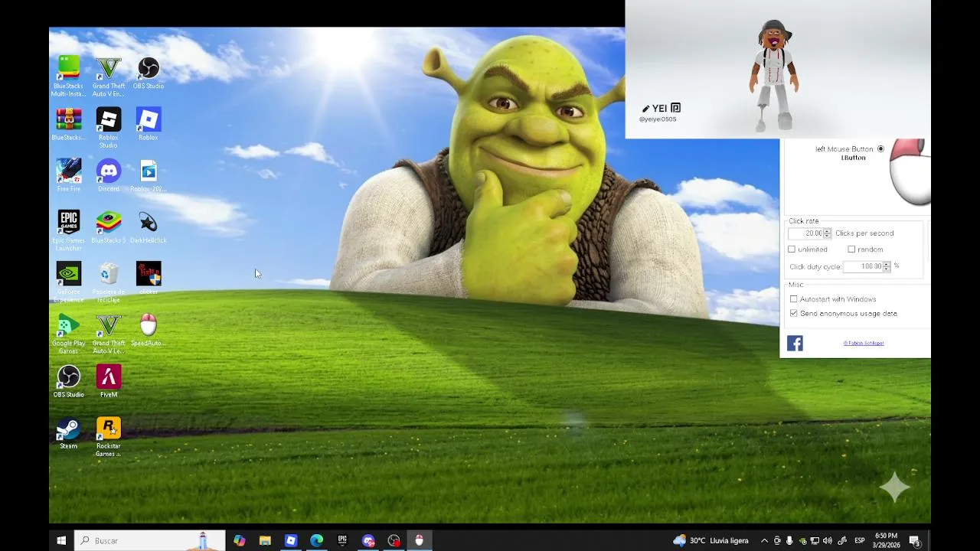This screenshot has height=551, width=980.
Task: Select the left Mouse Button radio option
Action: 880,148
